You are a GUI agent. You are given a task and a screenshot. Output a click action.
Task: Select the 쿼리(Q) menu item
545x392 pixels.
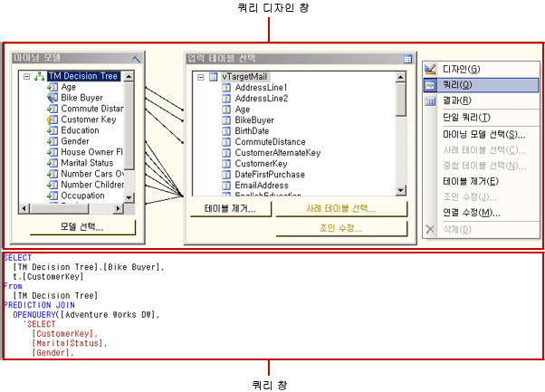481,85
